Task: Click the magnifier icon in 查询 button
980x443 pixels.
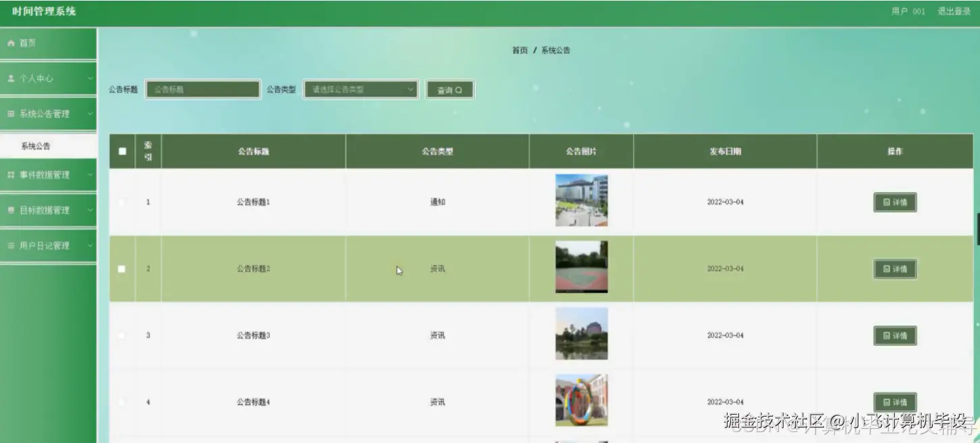Action: 459,90
